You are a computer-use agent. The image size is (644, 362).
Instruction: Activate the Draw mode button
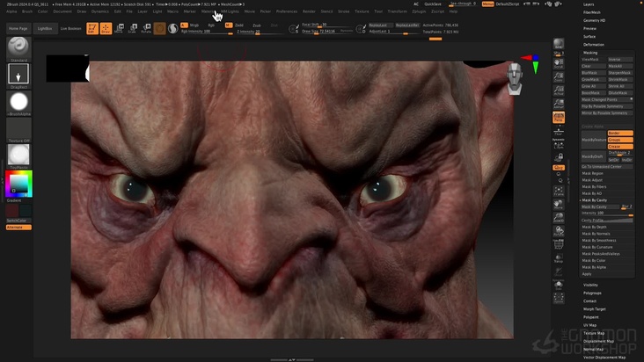[106, 28]
